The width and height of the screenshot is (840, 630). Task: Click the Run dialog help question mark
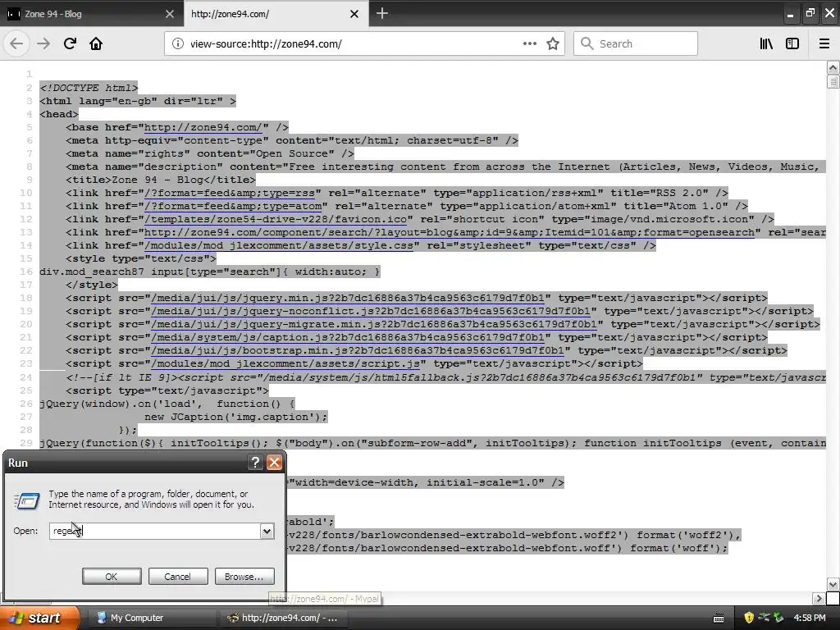(x=256, y=463)
